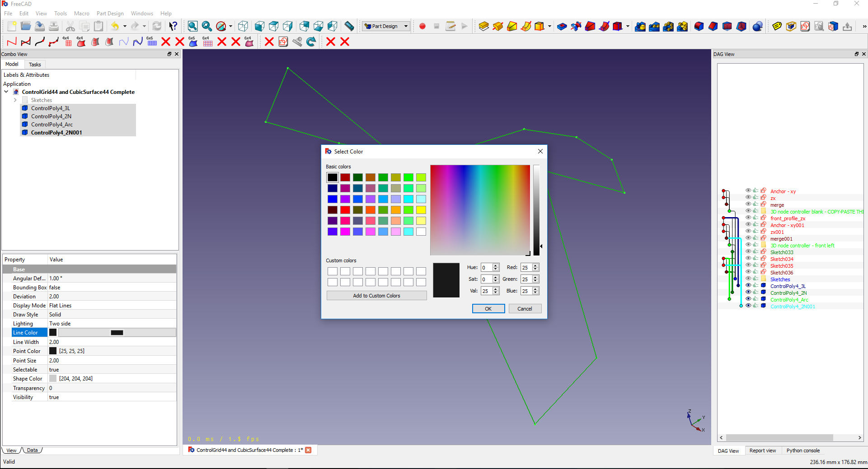This screenshot has width=868, height=469.
Task: Click the Measure distance ruler icon
Action: 349,26
